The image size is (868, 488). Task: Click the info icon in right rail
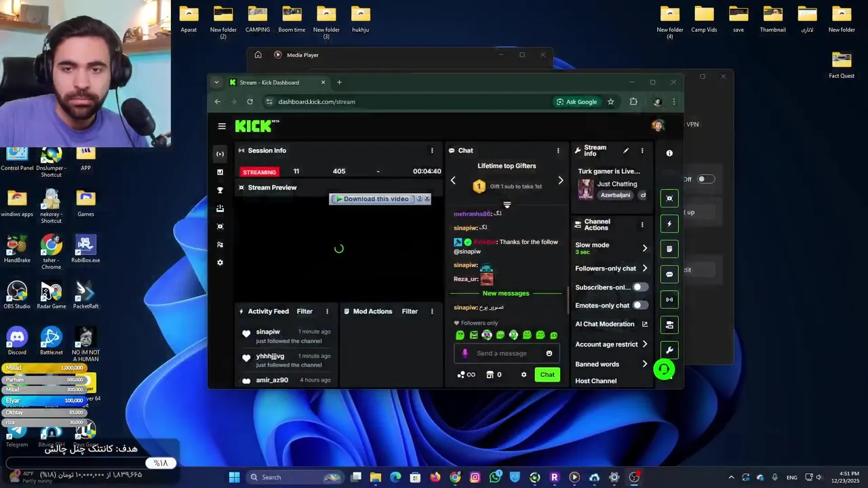tap(669, 153)
